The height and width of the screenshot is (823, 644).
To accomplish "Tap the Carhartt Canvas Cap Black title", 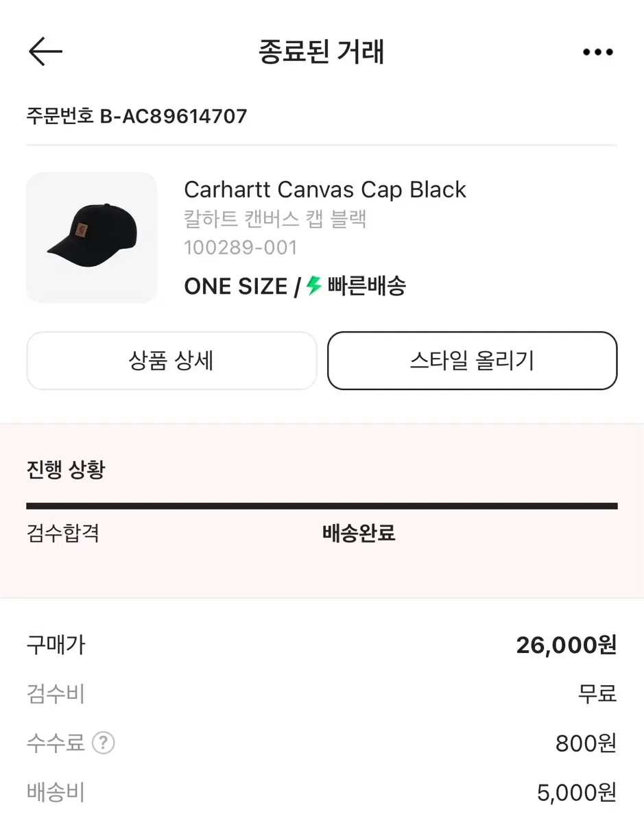I will pos(325,189).
